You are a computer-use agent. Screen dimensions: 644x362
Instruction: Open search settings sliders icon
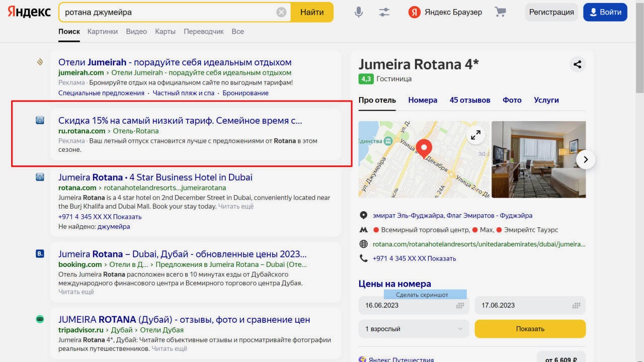pos(384,12)
